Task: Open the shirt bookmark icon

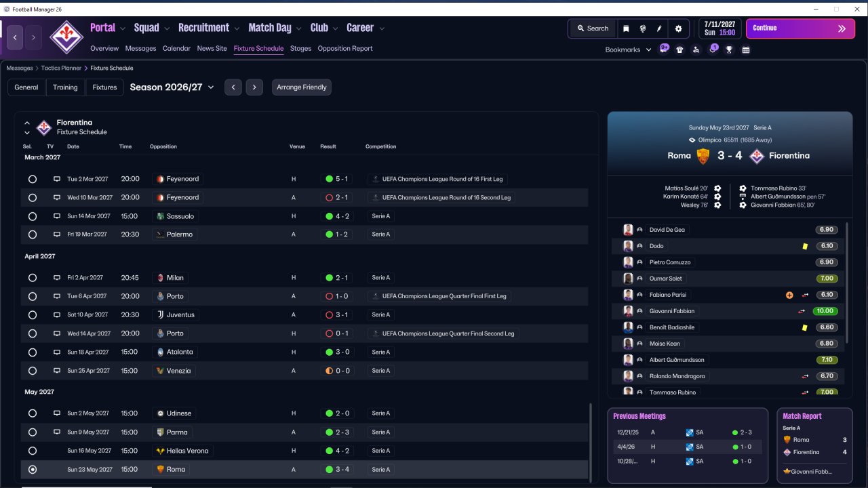Action: 679,49
